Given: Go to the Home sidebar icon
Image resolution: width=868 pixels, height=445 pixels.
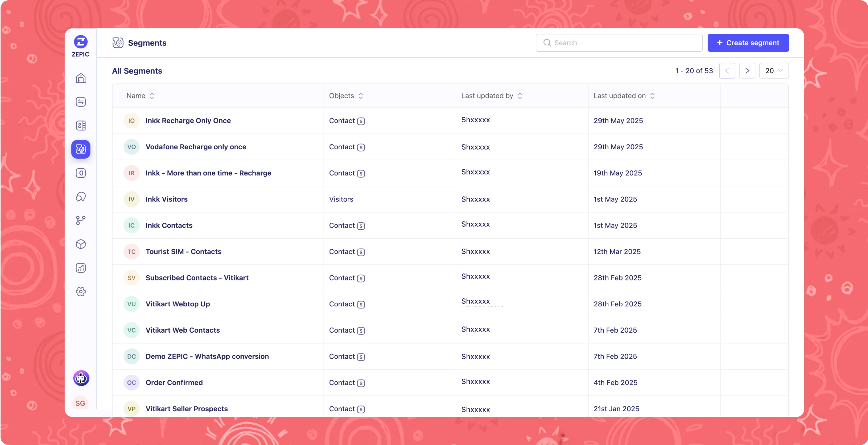Looking at the screenshot, I should coord(81,78).
